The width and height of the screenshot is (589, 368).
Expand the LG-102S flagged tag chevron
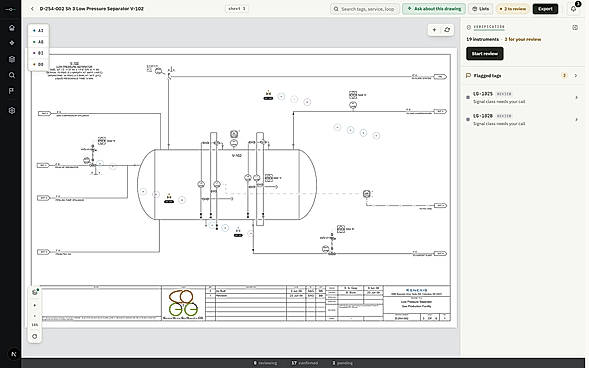(577, 98)
